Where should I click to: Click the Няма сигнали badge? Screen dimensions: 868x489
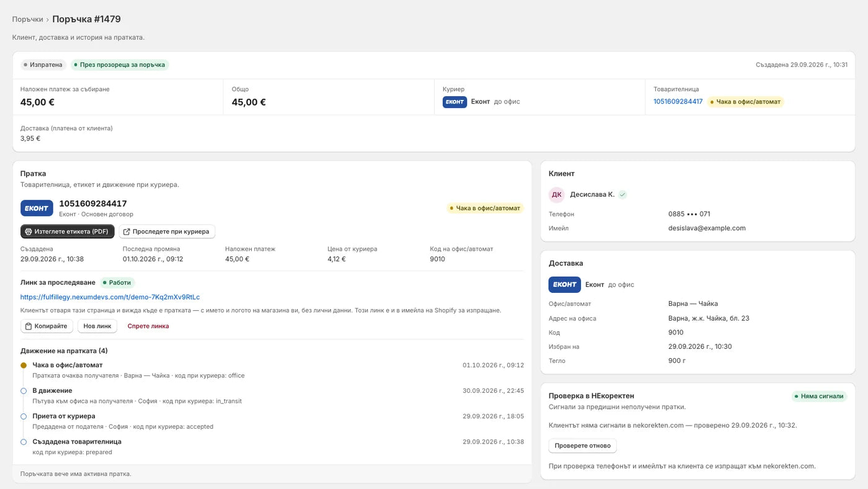[x=819, y=396]
